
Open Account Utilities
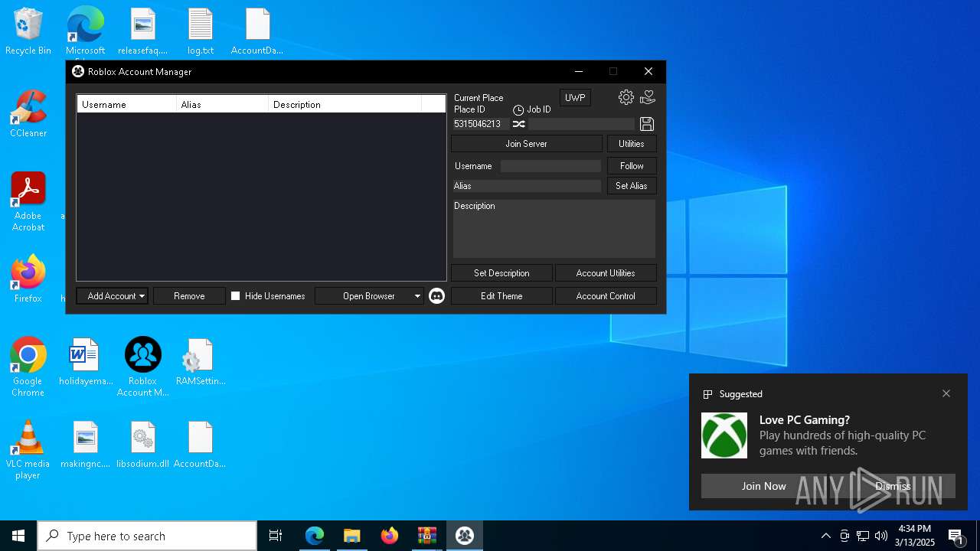click(x=606, y=273)
